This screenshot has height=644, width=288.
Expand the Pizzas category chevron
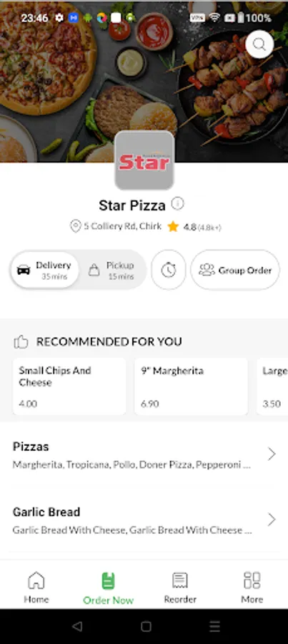click(271, 454)
